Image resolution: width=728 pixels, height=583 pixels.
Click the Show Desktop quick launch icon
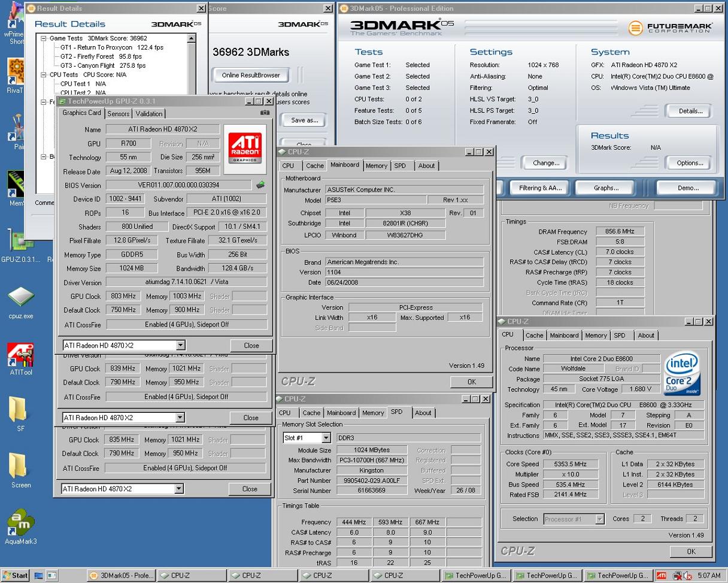point(39,576)
